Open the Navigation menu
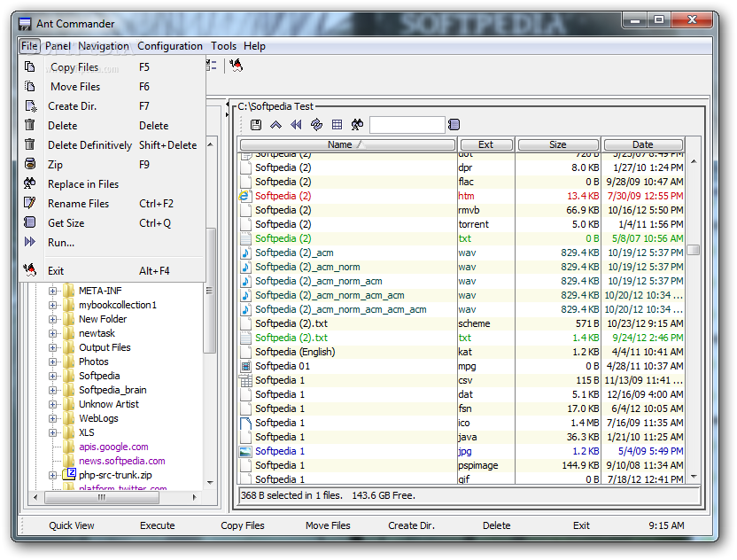 click(x=104, y=46)
